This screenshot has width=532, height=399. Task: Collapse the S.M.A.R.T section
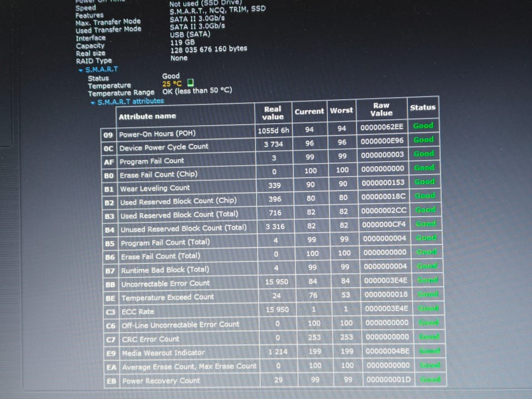[80, 70]
